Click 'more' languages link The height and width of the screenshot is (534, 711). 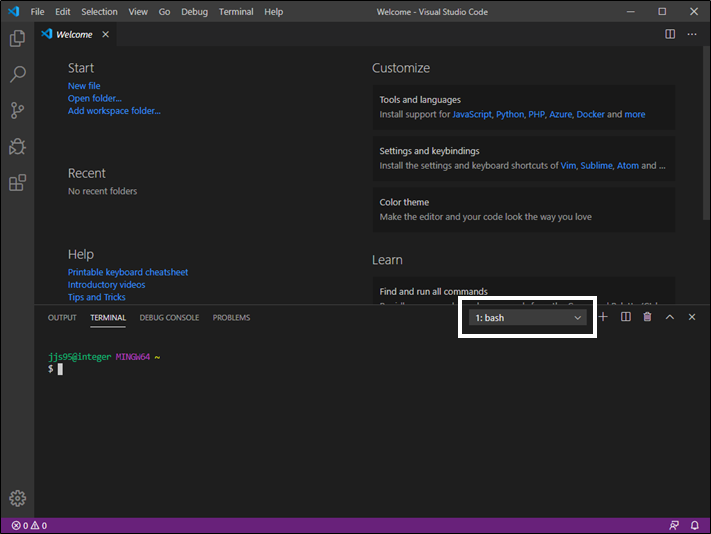(x=635, y=114)
